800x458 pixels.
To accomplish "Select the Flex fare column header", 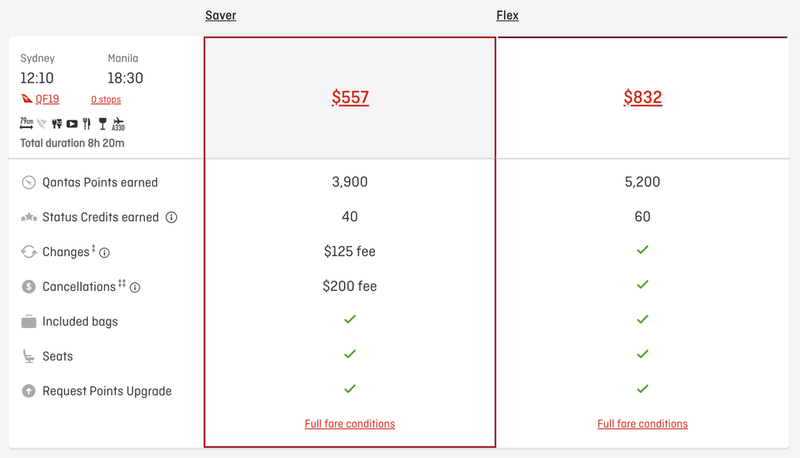I will 507,15.
